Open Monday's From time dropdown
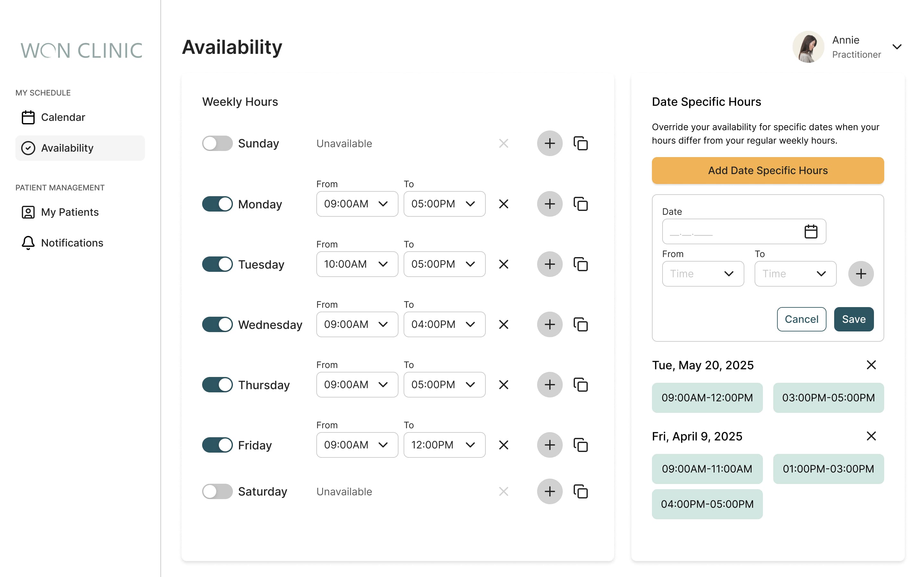The image size is (924, 577). point(357,204)
